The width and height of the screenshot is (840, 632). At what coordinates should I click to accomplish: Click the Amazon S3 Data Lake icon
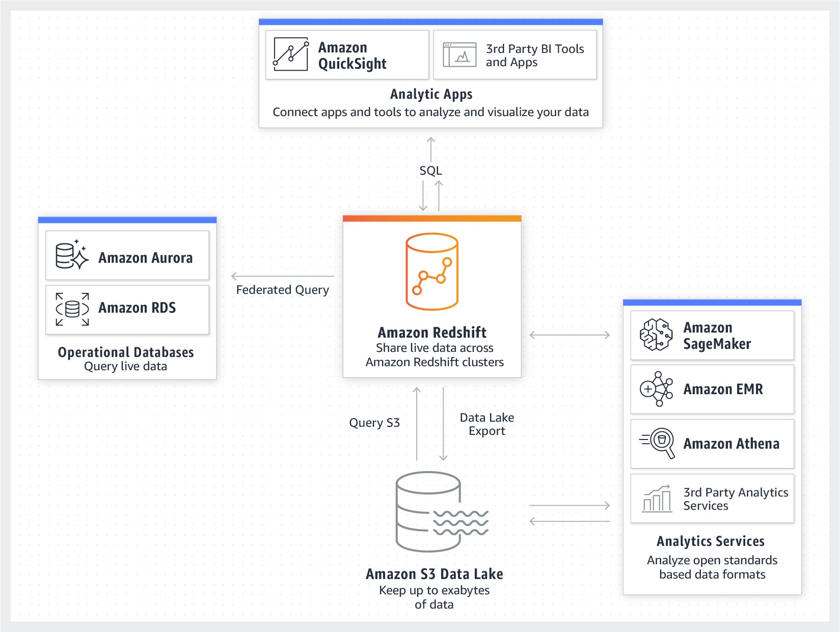click(x=442, y=512)
